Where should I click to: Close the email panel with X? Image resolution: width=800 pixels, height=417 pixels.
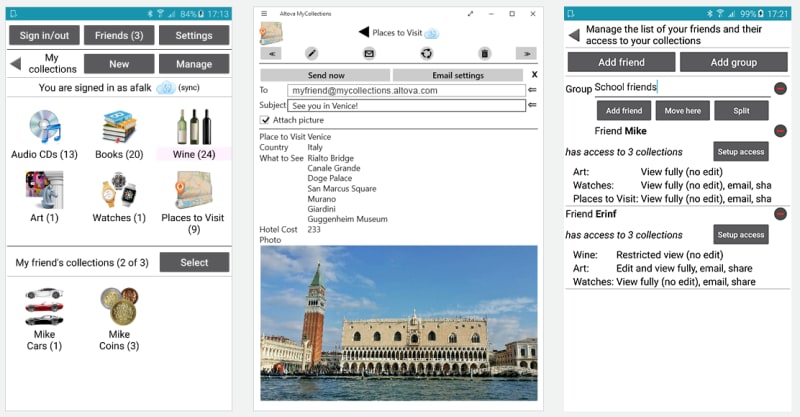(534, 75)
